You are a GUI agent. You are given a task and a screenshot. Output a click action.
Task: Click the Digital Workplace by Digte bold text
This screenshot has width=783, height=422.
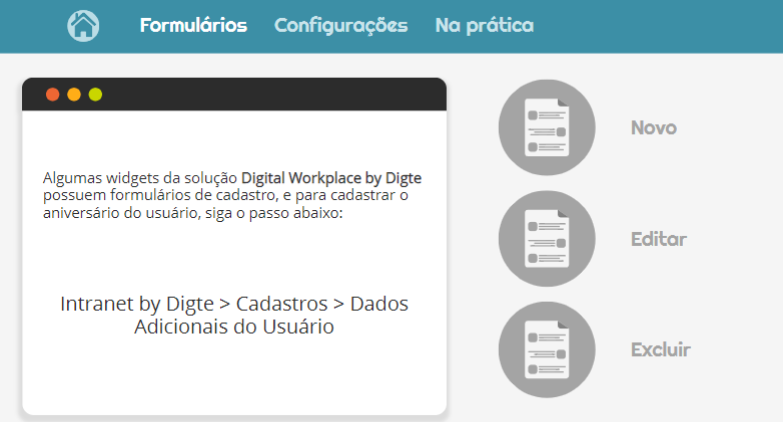point(332,178)
